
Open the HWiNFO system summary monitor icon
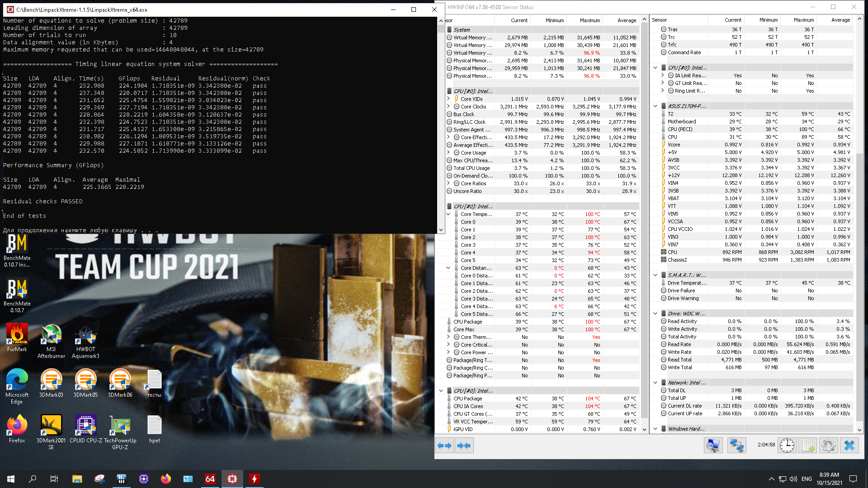point(713,446)
